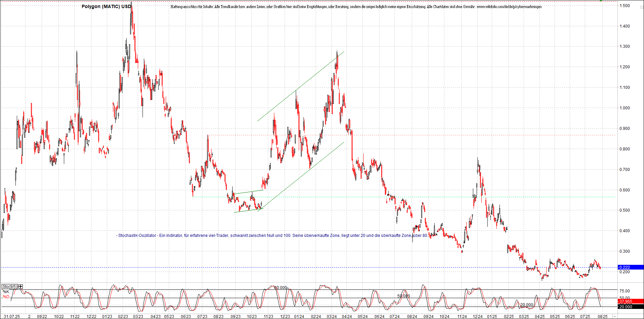The image size is (644, 319).
Task: Expand the Sto(9/5) settings via its boxed label
Action: (10, 286)
